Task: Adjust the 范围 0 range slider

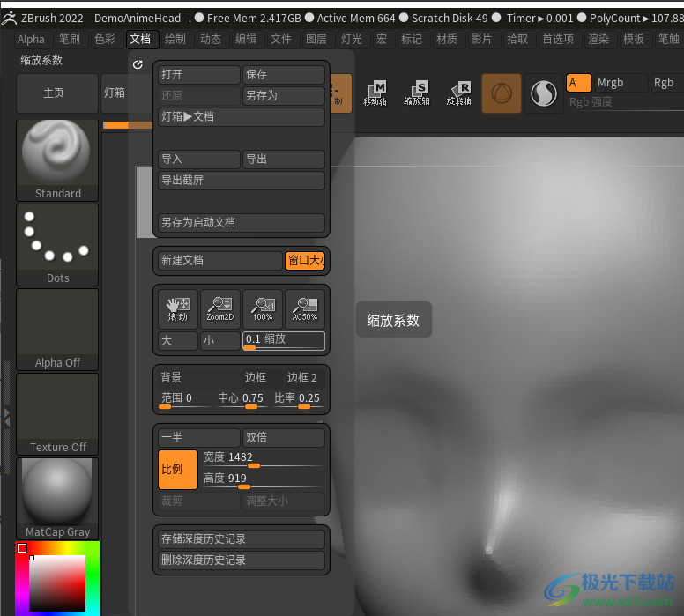Action: click(184, 399)
